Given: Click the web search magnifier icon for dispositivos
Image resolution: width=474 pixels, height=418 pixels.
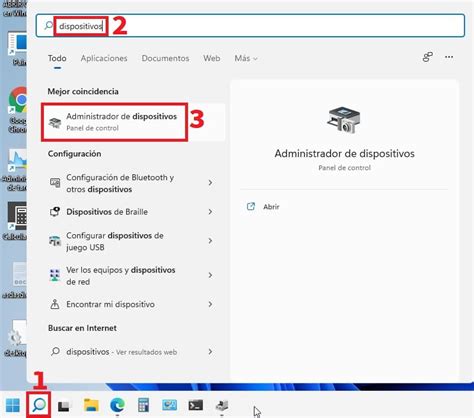Looking at the screenshot, I should coord(55,351).
